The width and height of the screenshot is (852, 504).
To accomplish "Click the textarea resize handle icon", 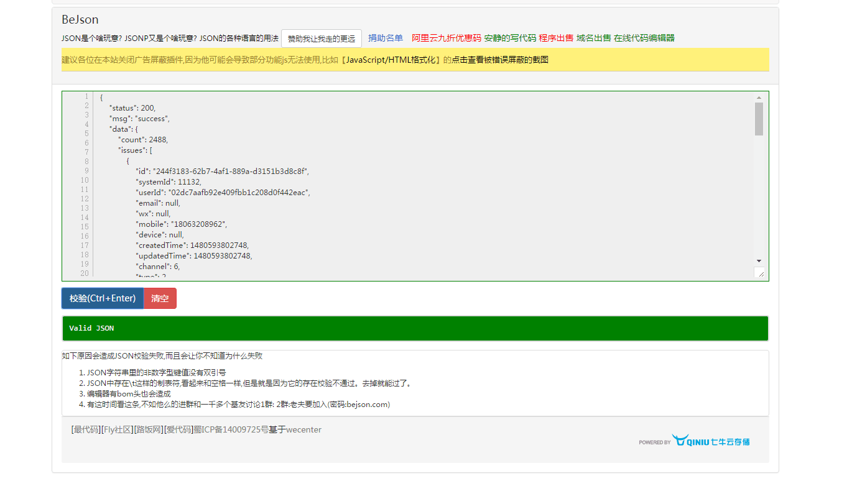I will tap(760, 273).
